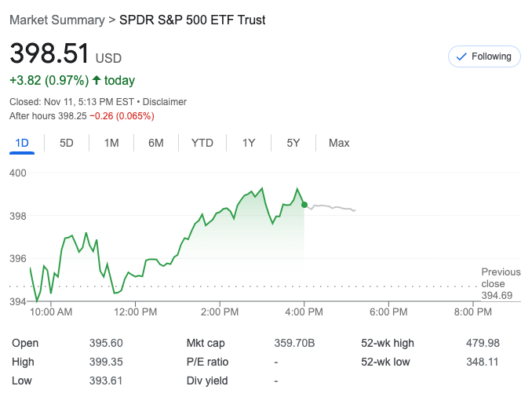Screen dimensions: 532x397
Task: Click the SPDR S&P 500 ETF Trust title
Action: point(192,20)
